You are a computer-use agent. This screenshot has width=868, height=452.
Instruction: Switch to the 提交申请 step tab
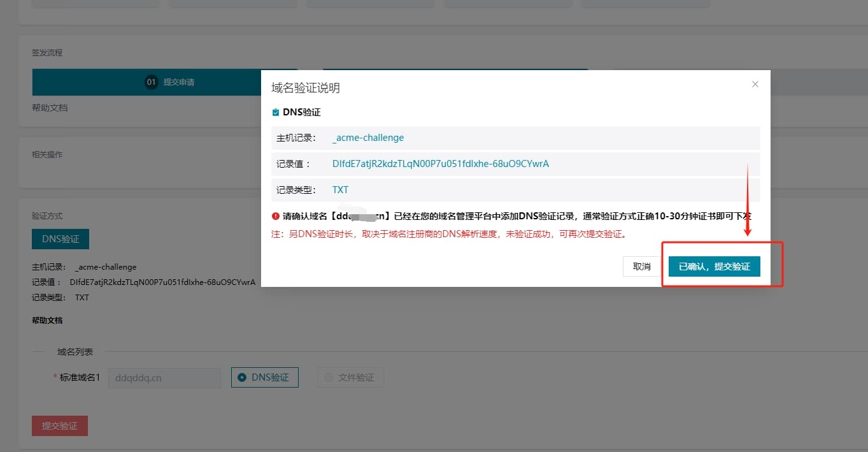[x=178, y=82]
